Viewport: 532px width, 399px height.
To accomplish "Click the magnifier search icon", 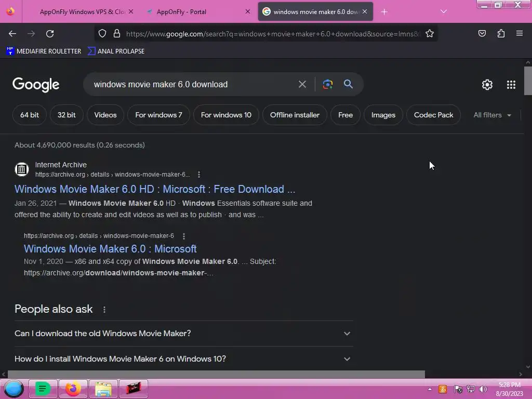I will (x=348, y=84).
